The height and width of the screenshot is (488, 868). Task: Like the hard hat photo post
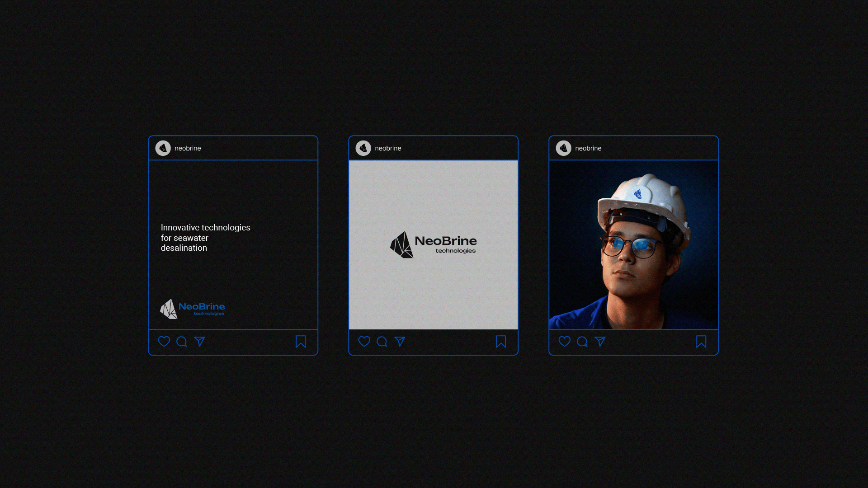pyautogui.click(x=564, y=342)
